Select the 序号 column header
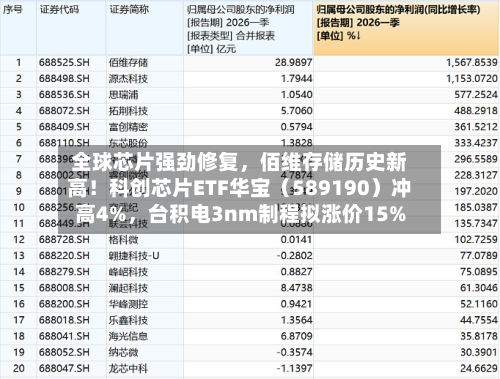This screenshot has width=500, height=379. pos(18,28)
